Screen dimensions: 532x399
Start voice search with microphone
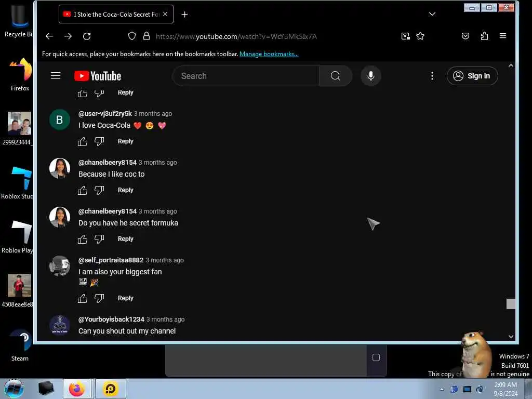(371, 76)
